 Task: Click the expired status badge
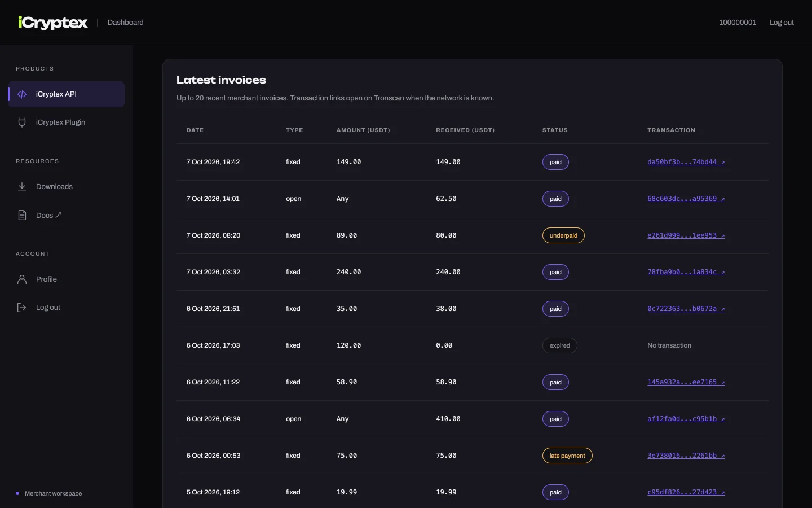pyautogui.click(x=560, y=345)
